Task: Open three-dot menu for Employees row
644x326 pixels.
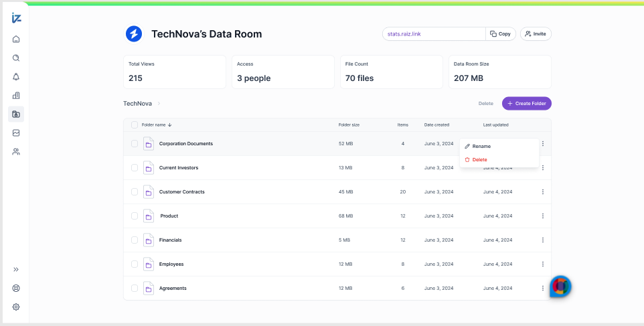Action: point(542,264)
